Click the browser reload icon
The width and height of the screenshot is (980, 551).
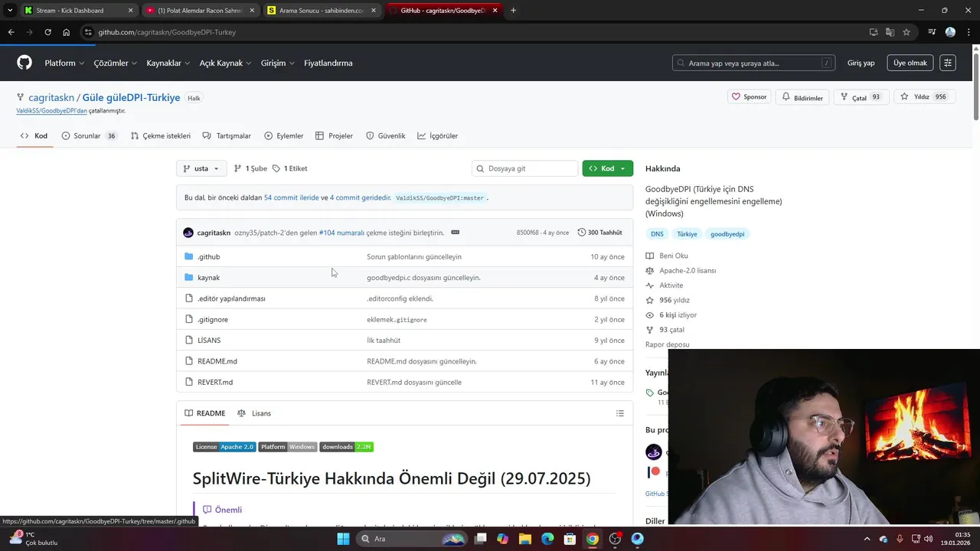[x=47, y=32]
